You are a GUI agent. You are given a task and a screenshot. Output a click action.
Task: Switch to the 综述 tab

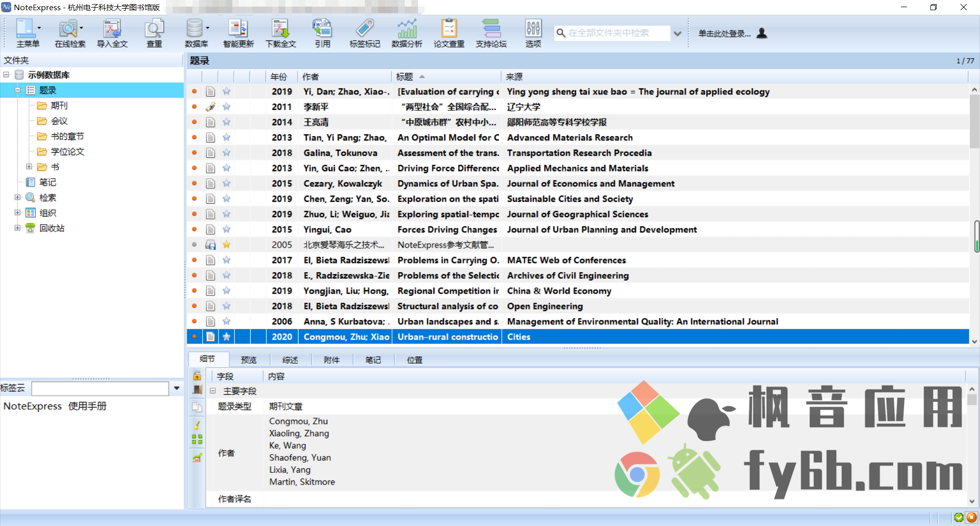tap(290, 360)
